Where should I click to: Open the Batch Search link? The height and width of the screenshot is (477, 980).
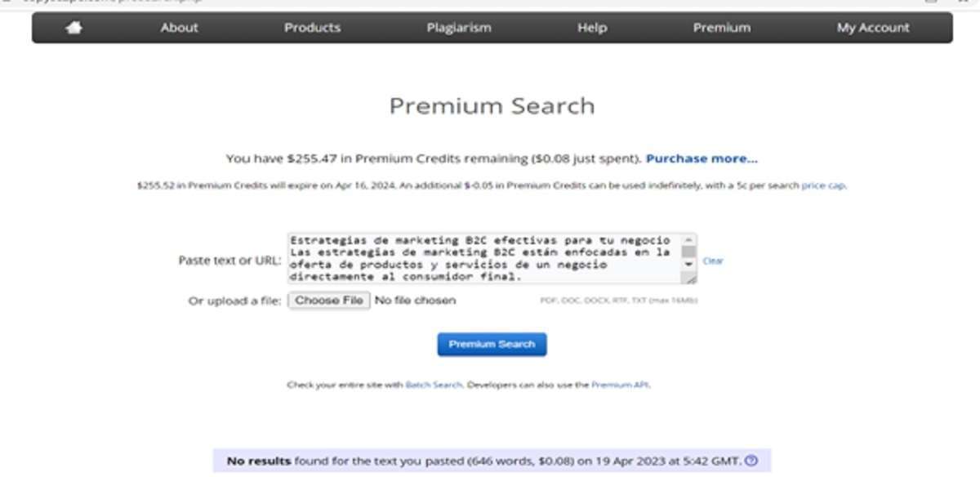(x=434, y=385)
